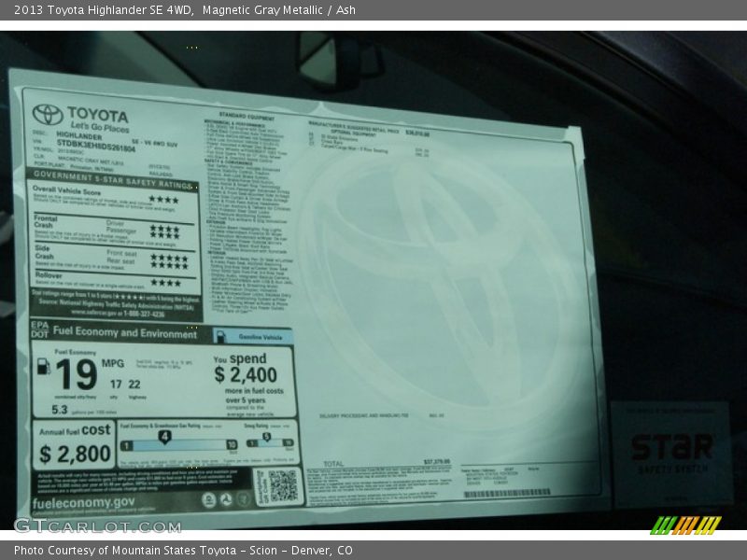Select the fifth star of Rear seat rating
This screenshot has height=560, width=747.
coord(184,265)
